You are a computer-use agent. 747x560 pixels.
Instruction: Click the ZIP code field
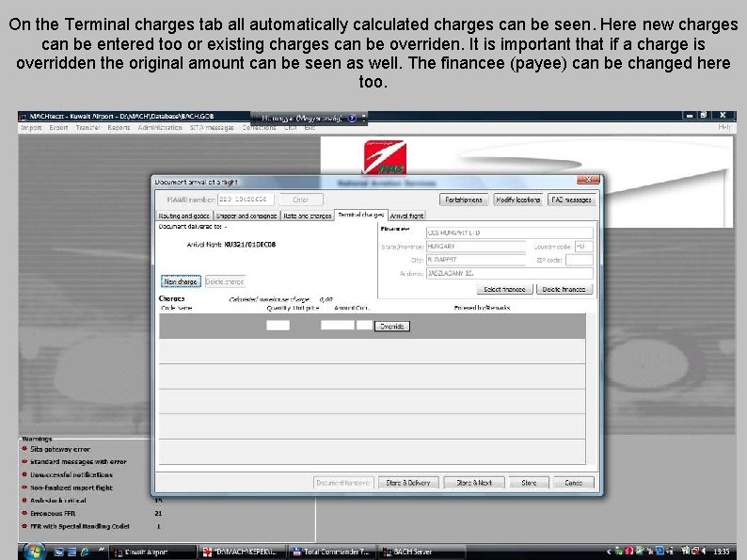pyautogui.click(x=580, y=260)
